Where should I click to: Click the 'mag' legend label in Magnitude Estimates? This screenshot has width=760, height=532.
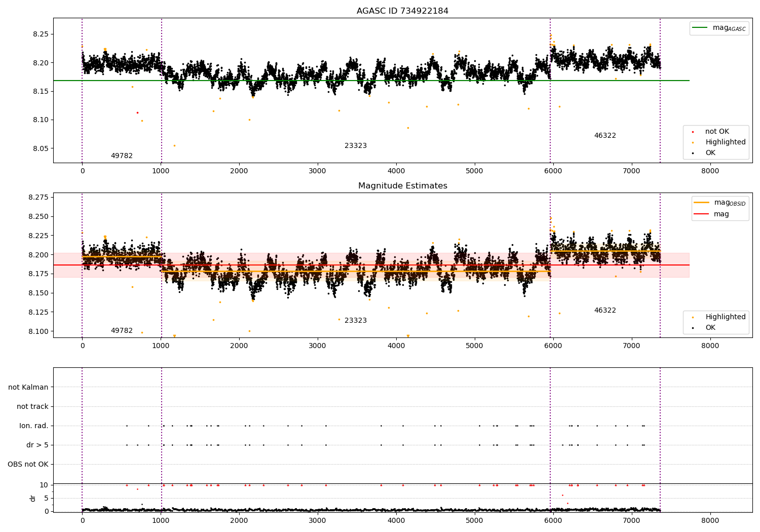(x=721, y=214)
